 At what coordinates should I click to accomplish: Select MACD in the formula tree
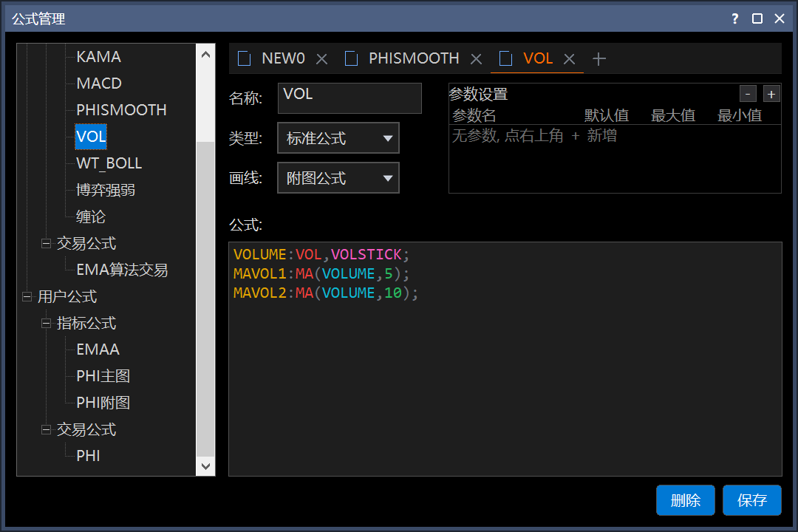[99, 83]
